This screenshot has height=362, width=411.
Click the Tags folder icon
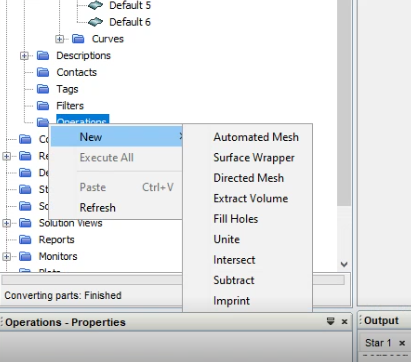point(43,89)
